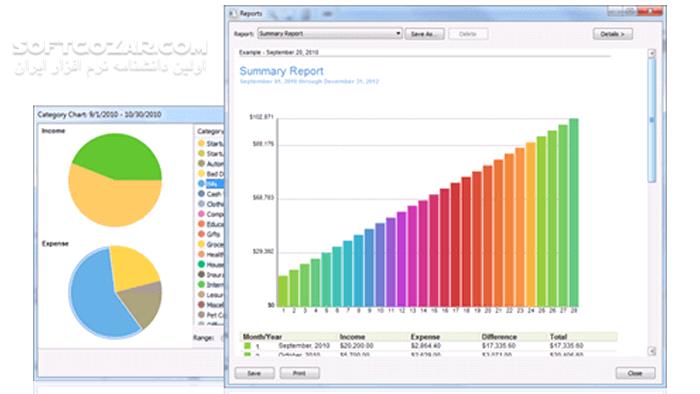
Task: Click bar number 24 in the chart
Action: point(531,224)
